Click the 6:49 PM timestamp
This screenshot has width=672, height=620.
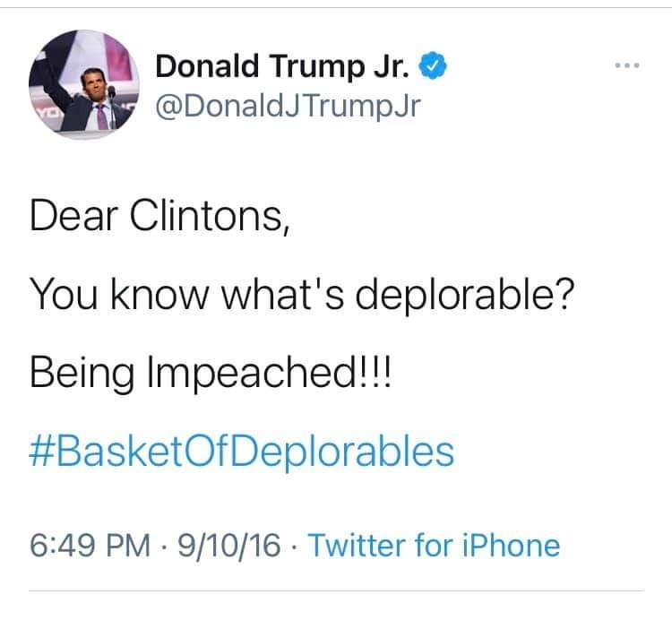(x=90, y=546)
